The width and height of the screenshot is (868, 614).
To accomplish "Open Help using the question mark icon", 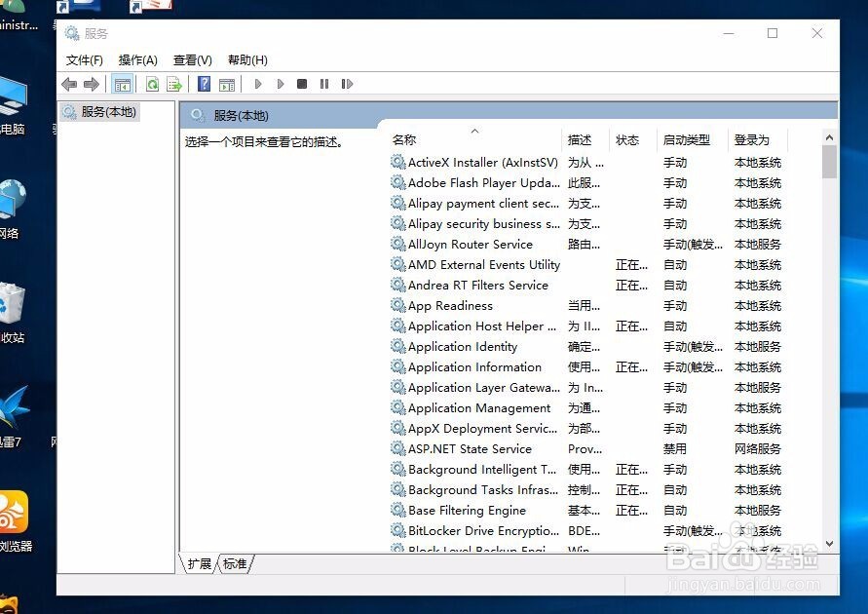I will (x=204, y=84).
